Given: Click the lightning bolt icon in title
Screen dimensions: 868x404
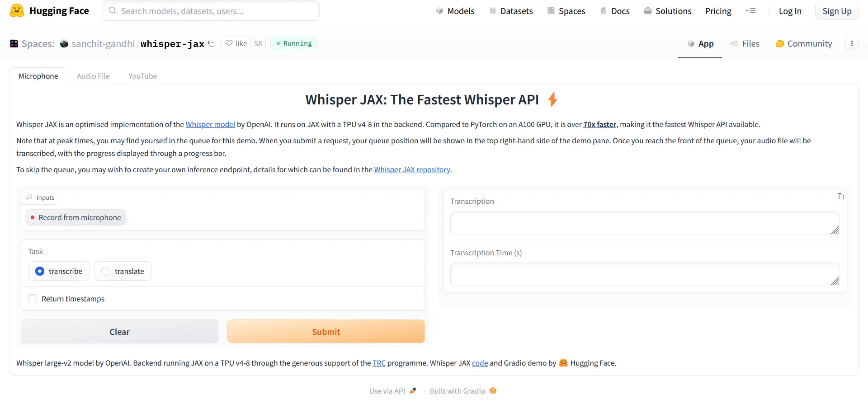Looking at the screenshot, I should pyautogui.click(x=552, y=99).
